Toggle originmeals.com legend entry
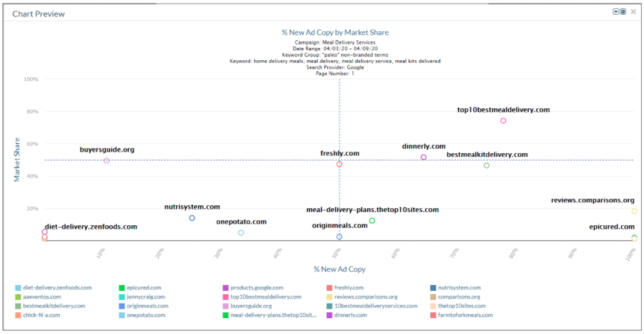This screenshot has width=644, height=334. 144,306
